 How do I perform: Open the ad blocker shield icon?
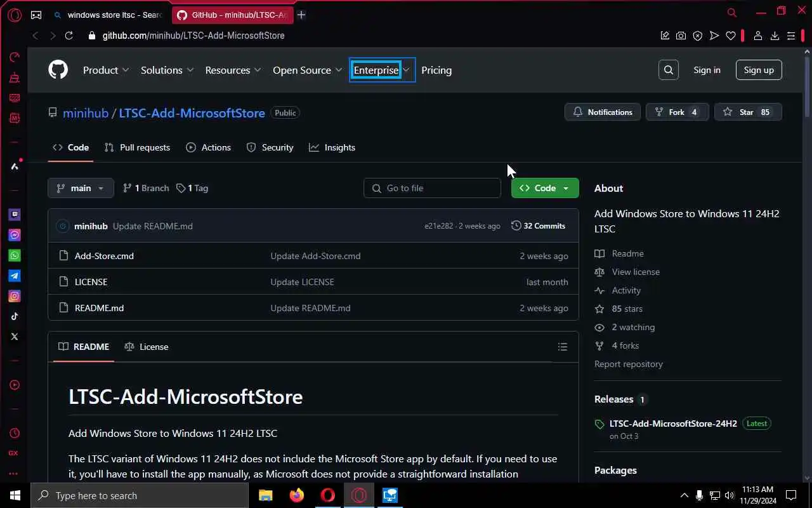pyautogui.click(x=697, y=36)
